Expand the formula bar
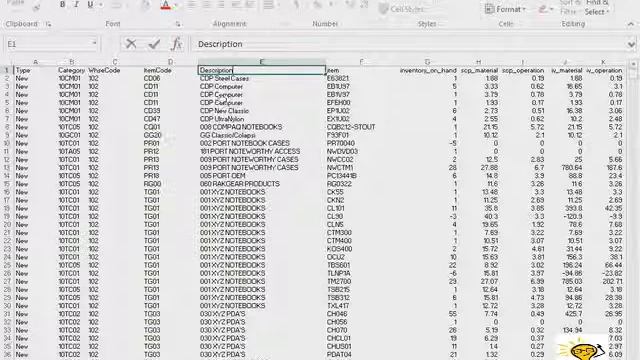Viewport: 640px width, 360px height. (631, 44)
